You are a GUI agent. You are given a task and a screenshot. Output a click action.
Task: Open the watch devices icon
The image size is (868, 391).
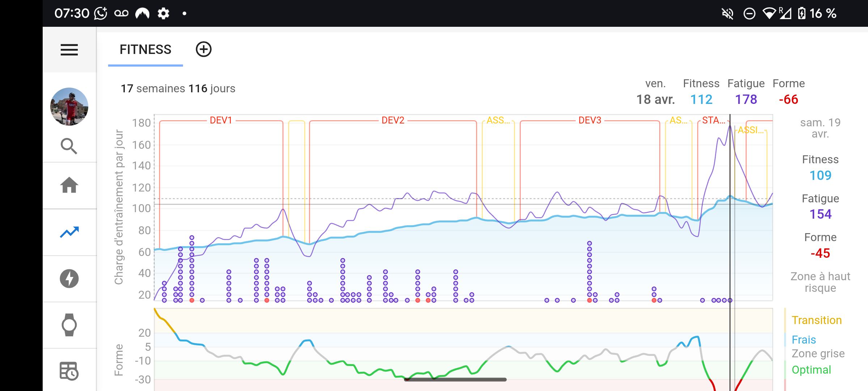coord(69,325)
